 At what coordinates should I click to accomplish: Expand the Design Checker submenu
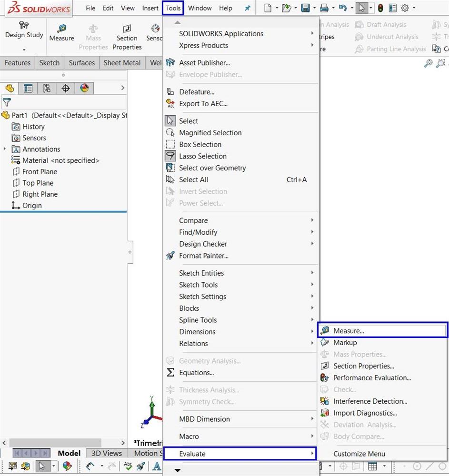click(242, 244)
